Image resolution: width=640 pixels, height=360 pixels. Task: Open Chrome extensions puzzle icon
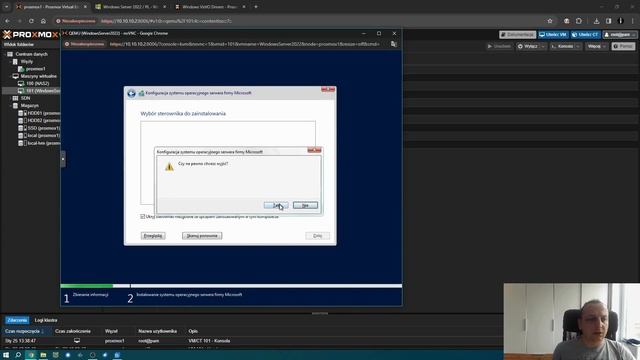[x=579, y=21]
